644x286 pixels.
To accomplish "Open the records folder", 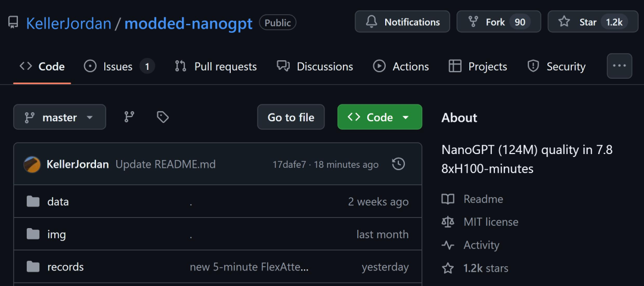I will coord(66,267).
